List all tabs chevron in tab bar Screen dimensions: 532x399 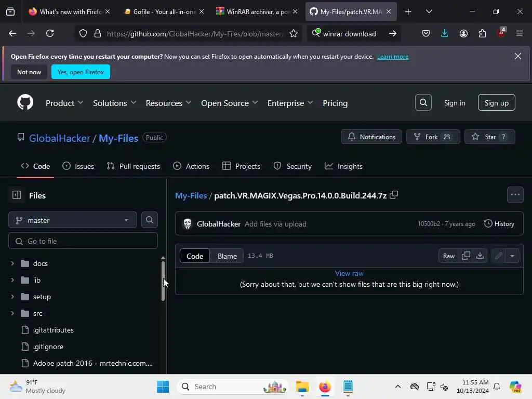[429, 11]
